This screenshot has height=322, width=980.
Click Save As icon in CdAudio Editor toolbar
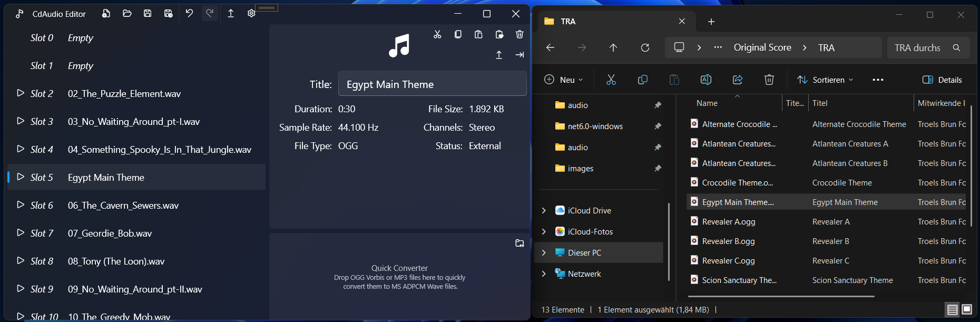coord(168,14)
